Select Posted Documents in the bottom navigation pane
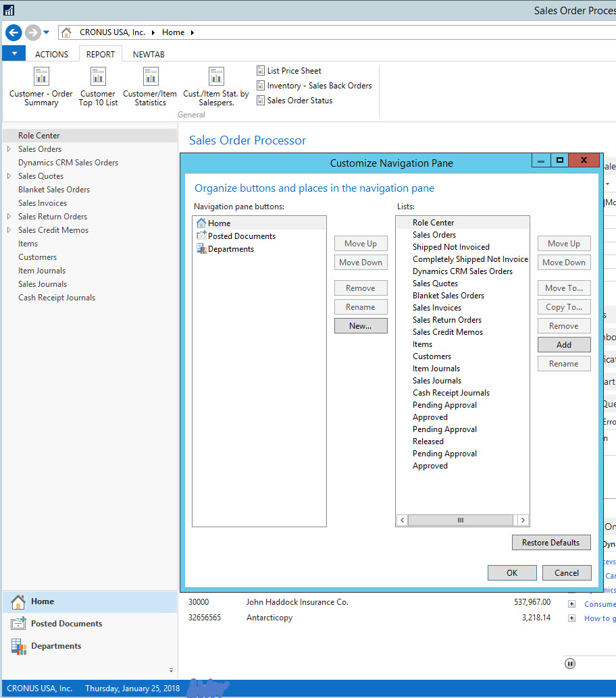 pyautogui.click(x=65, y=623)
